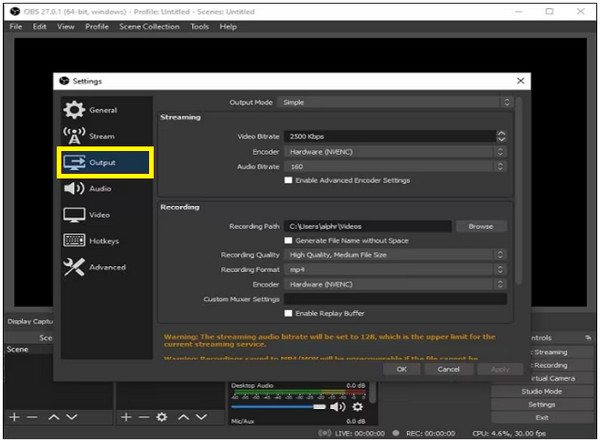Open the Edit menu
600x442 pixels.
[39, 27]
